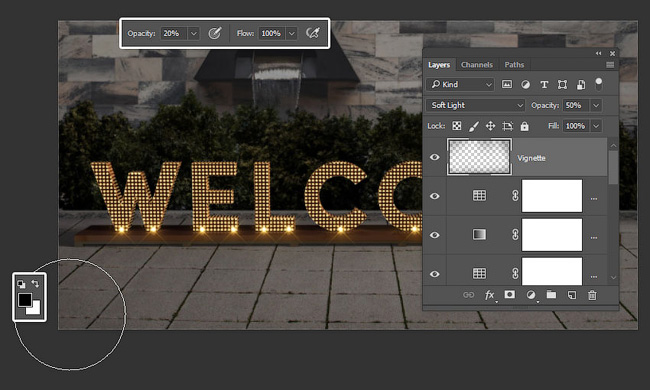Open the Fill slider dropdown
Viewport: 650px width, 390px height.
coord(596,126)
